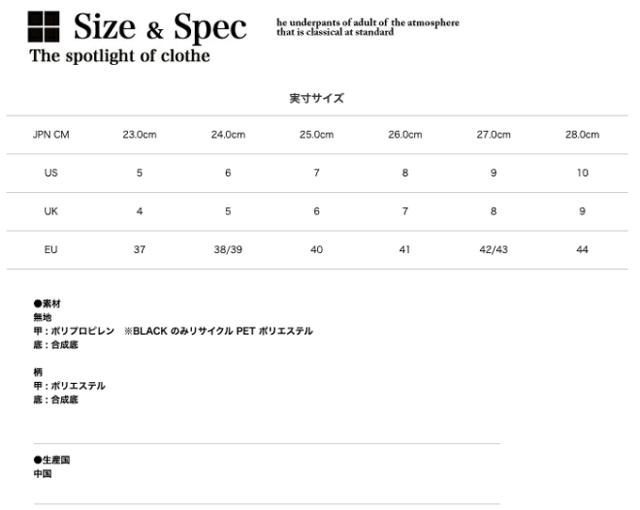
Task: Click the ●素材 materials section heading
Action: 48,303
